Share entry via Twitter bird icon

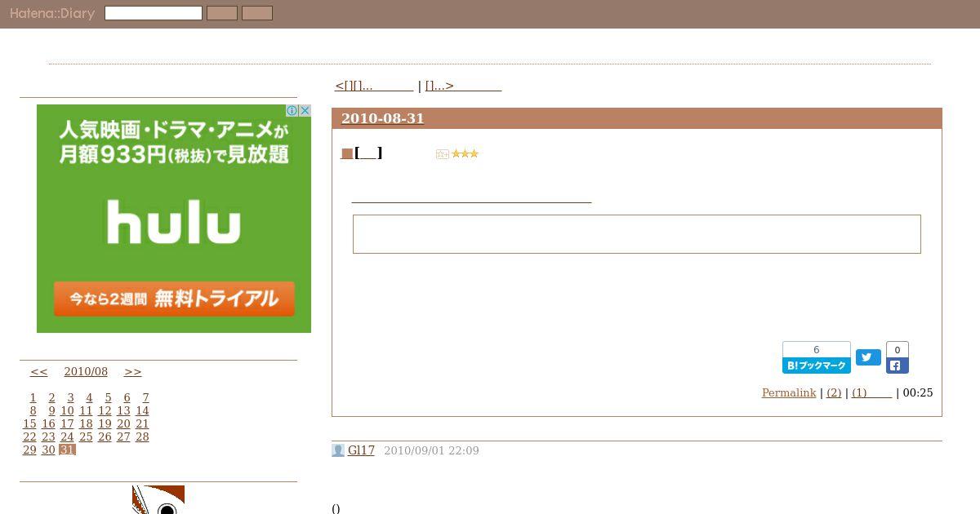tap(868, 357)
